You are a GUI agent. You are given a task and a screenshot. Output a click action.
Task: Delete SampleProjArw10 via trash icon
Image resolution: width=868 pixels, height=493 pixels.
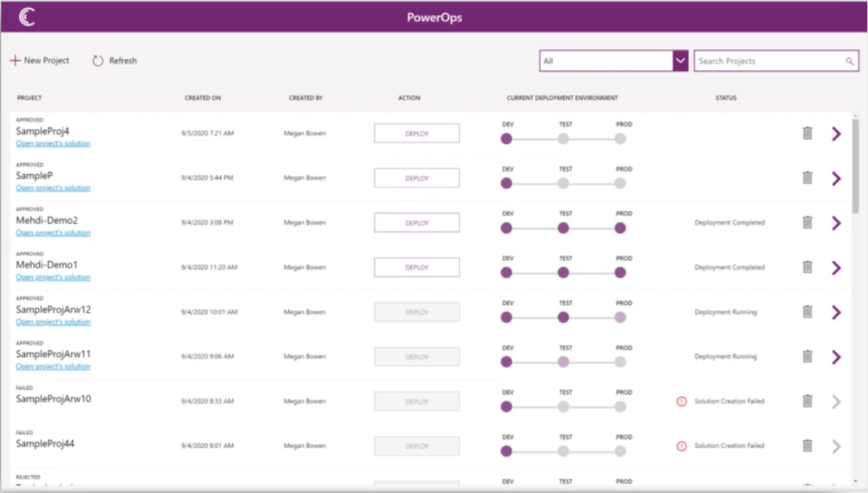click(808, 401)
